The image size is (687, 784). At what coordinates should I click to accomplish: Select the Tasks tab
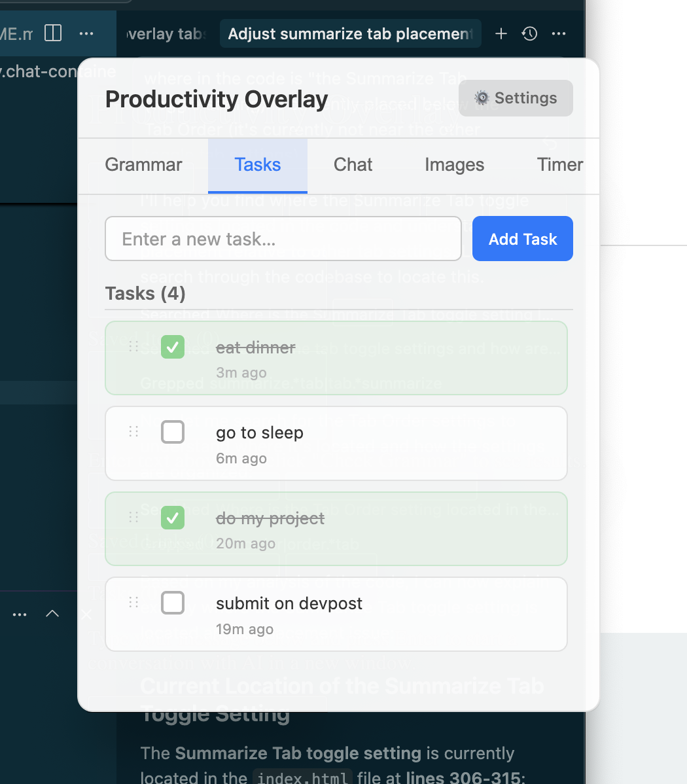click(x=258, y=165)
